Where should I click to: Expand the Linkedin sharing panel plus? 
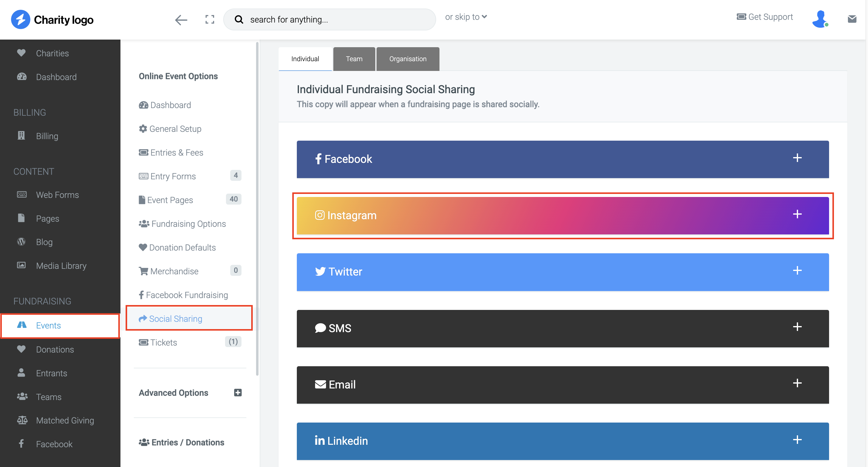pos(797,439)
